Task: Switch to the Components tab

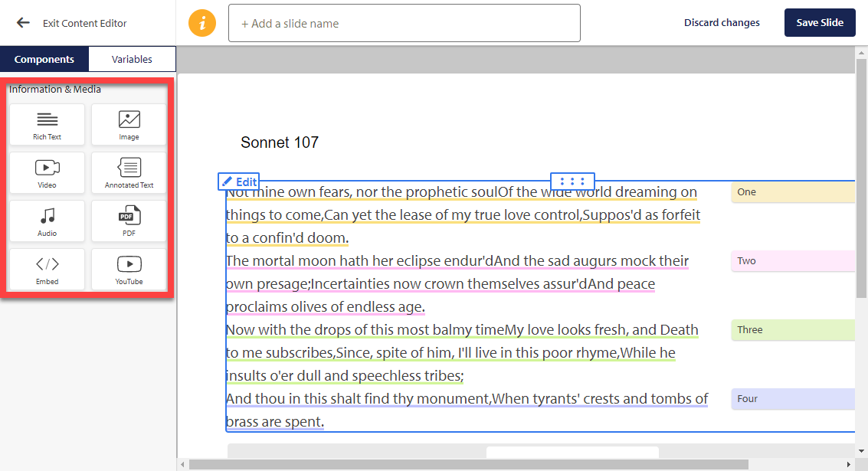Action: (44, 59)
